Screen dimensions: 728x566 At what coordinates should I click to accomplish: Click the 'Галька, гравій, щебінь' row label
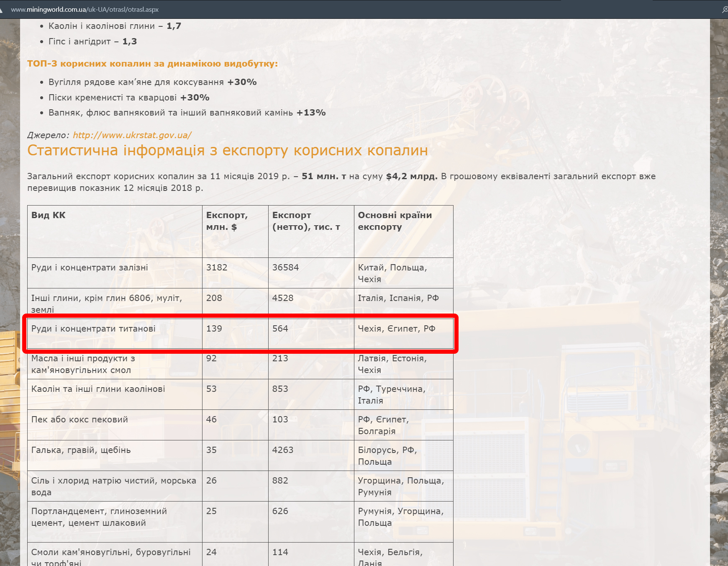pyautogui.click(x=81, y=450)
